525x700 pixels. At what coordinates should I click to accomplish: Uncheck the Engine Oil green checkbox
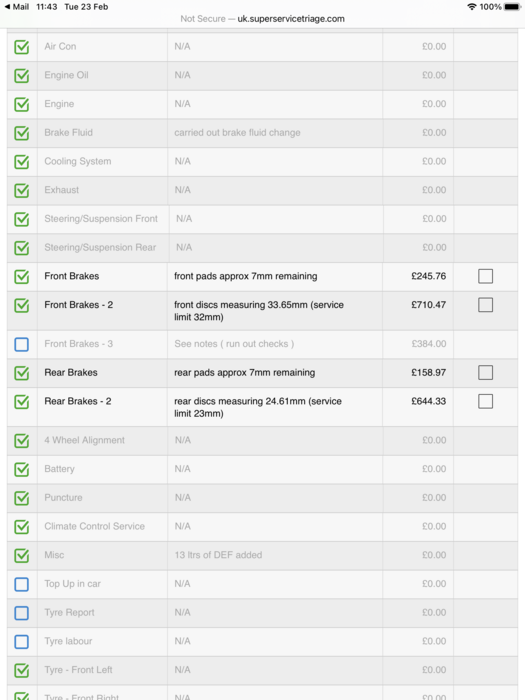click(x=21, y=75)
